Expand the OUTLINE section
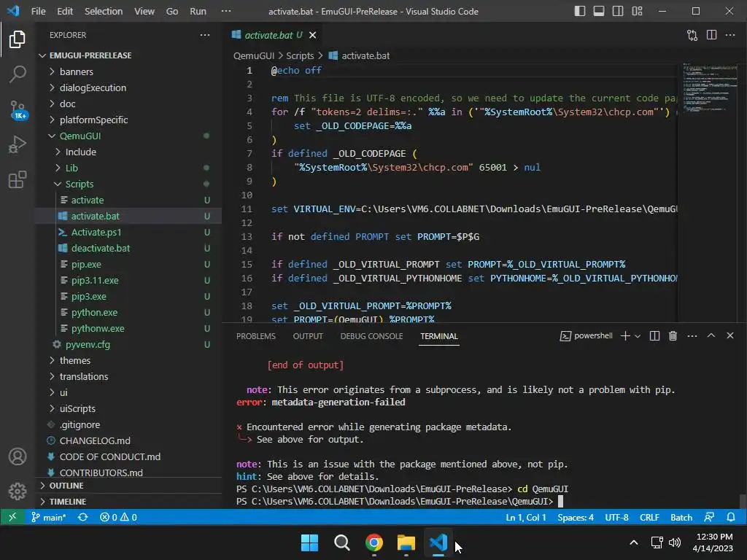 pyautogui.click(x=130, y=486)
